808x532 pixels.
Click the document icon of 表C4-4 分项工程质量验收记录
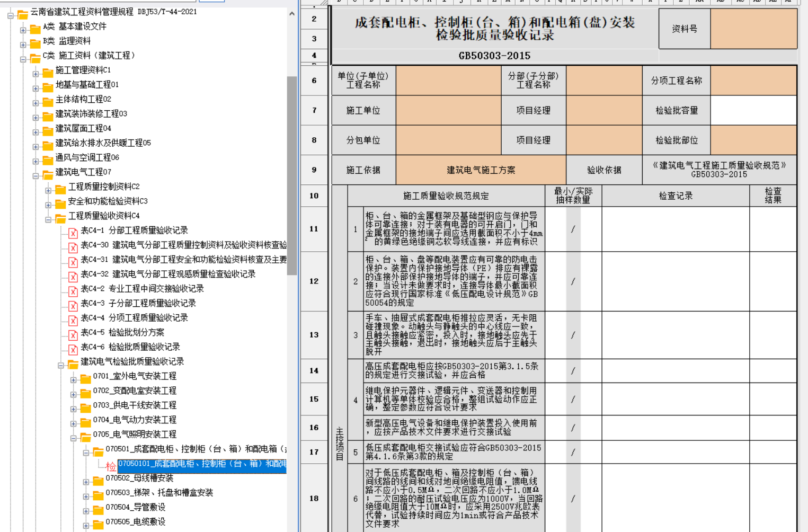tap(73, 320)
